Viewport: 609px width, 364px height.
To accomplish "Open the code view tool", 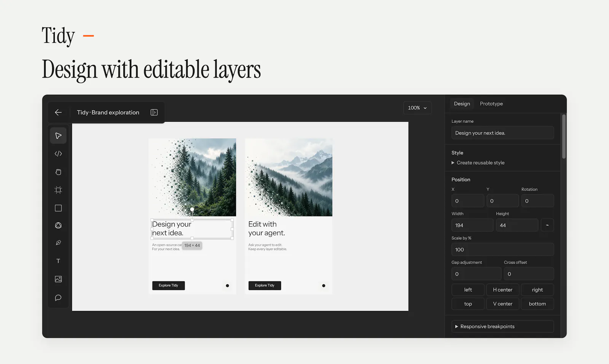I will (58, 154).
